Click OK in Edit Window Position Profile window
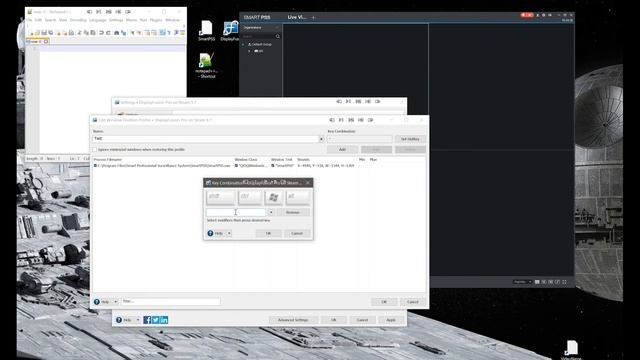Image resolution: width=640 pixels, height=360 pixels. (384, 302)
